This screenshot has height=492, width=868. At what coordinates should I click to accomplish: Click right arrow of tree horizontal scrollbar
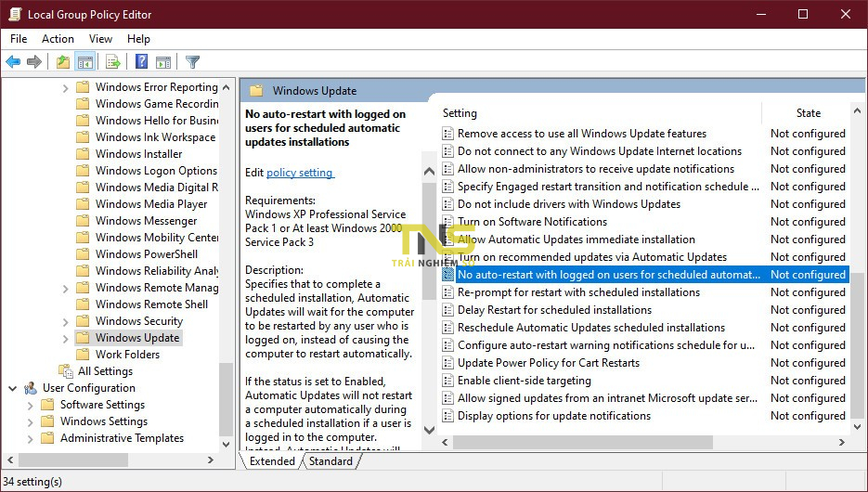click(x=211, y=460)
